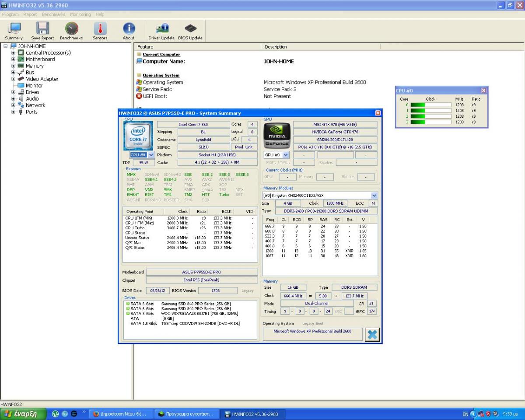The image size is (525, 420).
Task: Expand the Video Adapter tree node
Action: click(13, 79)
